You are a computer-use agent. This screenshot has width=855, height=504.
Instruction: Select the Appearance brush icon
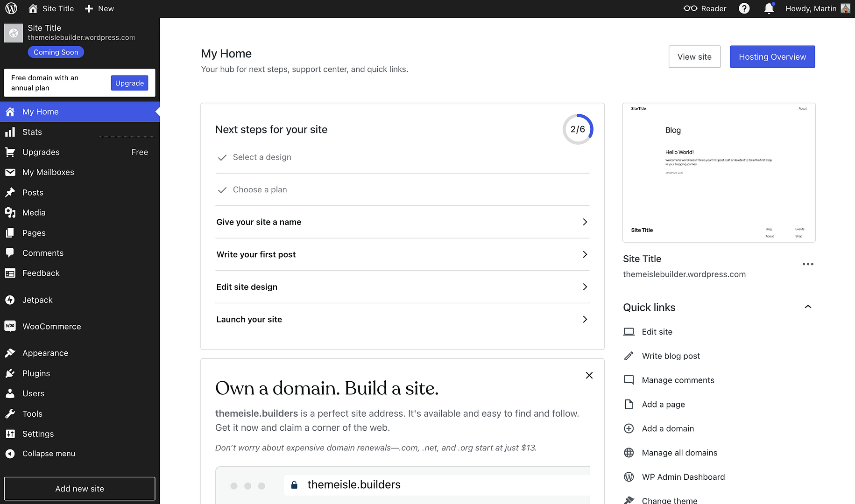click(10, 353)
